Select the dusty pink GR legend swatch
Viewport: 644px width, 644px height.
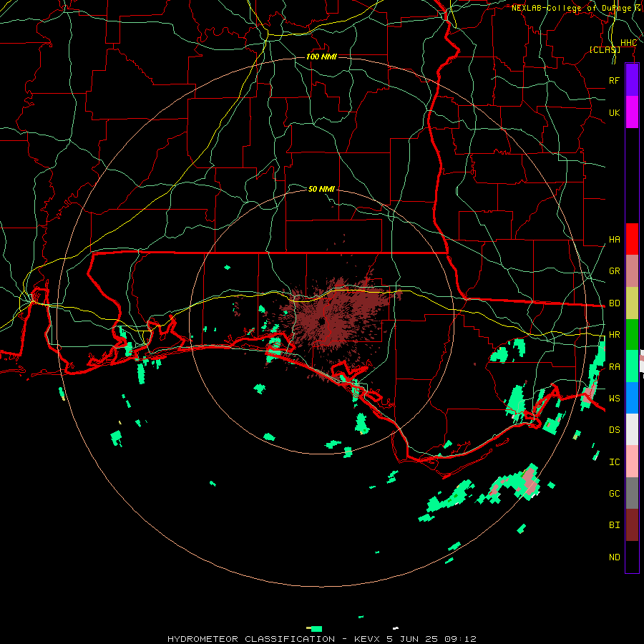point(632,271)
